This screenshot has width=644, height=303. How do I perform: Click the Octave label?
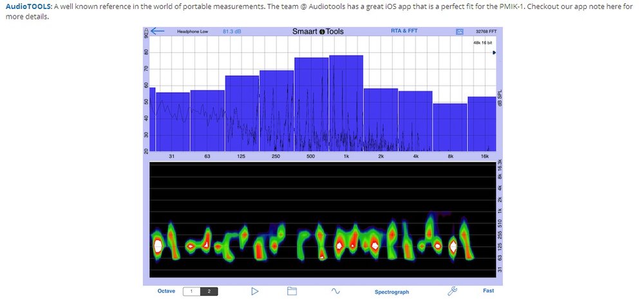166,291
